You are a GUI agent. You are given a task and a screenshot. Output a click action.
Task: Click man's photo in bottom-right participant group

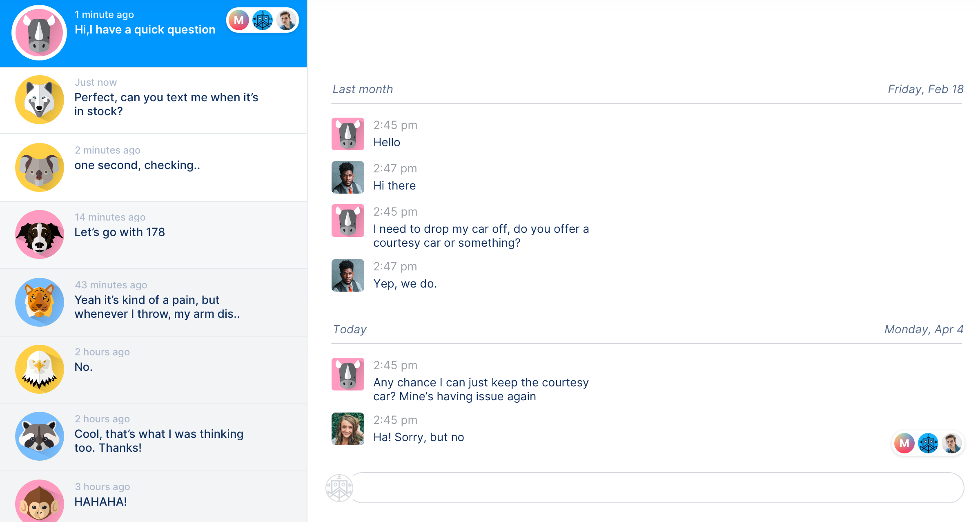952,443
